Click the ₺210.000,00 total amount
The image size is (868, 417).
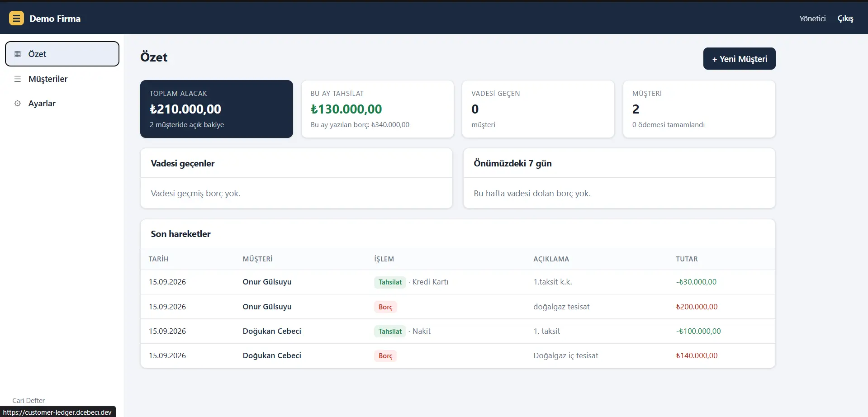(x=185, y=109)
